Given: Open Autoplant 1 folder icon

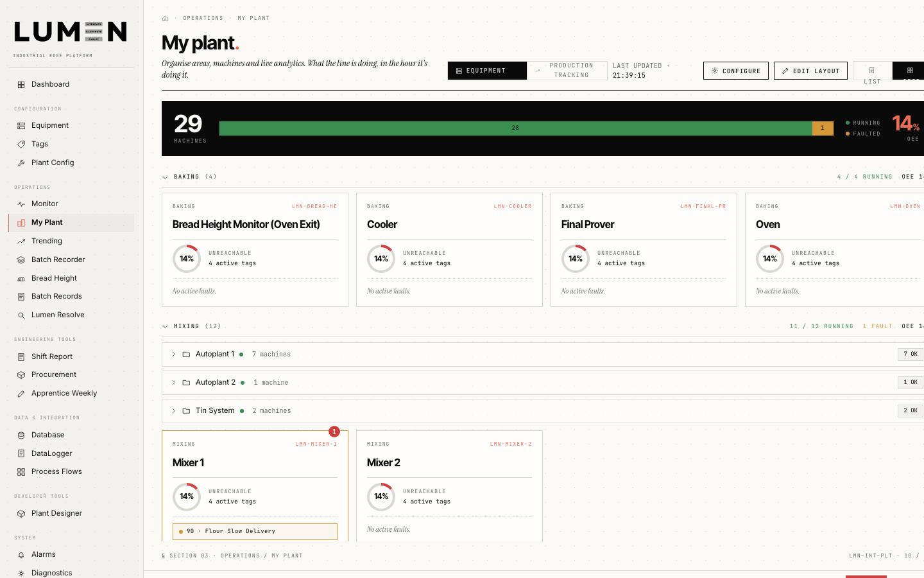Looking at the screenshot, I should (x=186, y=355).
